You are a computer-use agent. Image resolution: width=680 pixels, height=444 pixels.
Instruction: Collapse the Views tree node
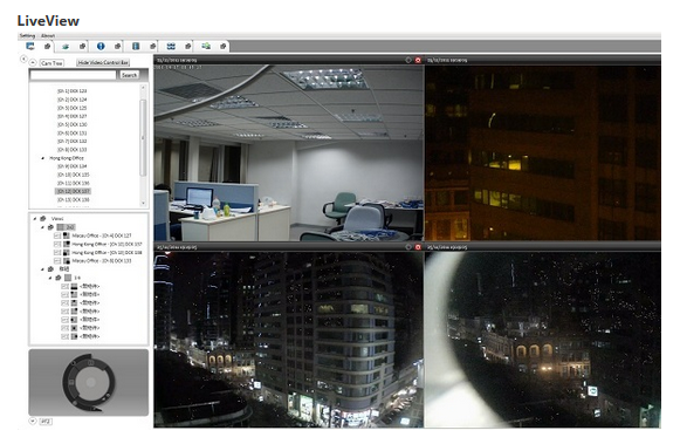(34, 218)
